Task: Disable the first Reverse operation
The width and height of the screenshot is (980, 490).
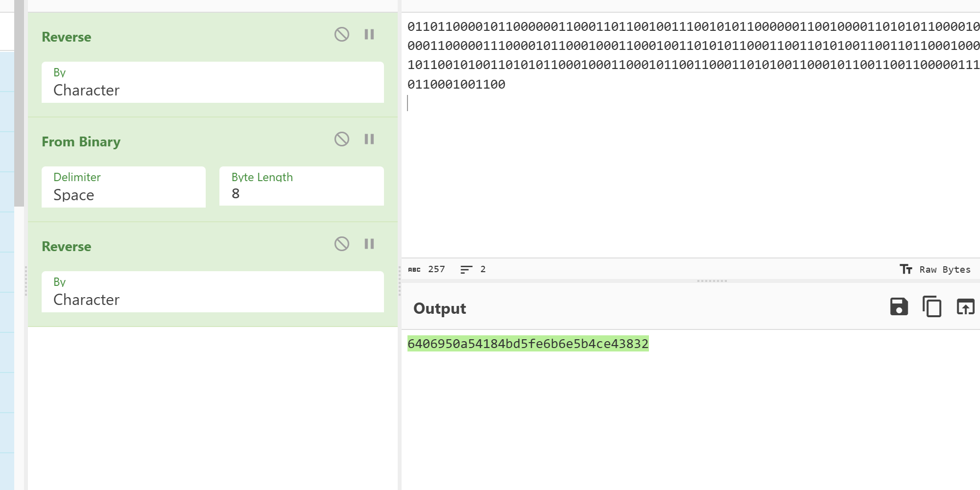Action: click(342, 34)
